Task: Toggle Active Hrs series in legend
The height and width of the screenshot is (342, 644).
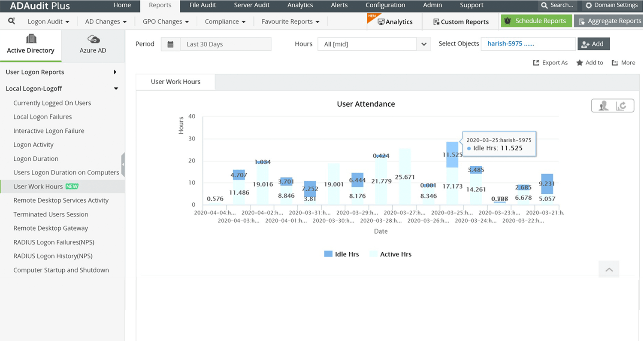Action: click(390, 254)
